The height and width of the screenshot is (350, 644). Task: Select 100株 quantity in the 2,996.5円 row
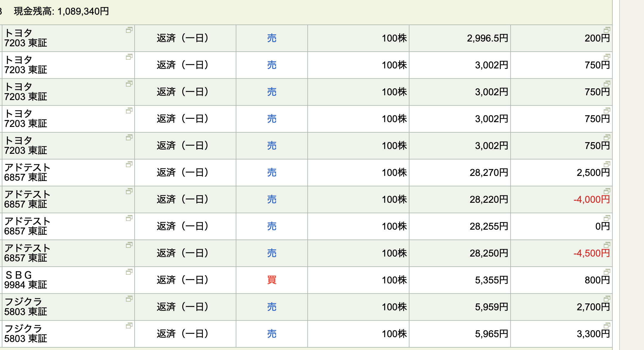click(394, 38)
